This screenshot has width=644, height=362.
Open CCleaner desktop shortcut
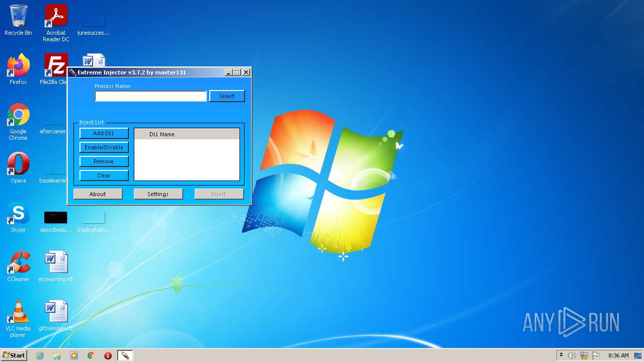click(x=18, y=266)
